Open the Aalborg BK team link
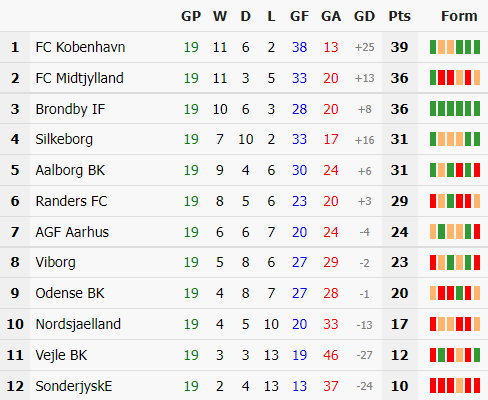The width and height of the screenshot is (488, 400). point(70,170)
